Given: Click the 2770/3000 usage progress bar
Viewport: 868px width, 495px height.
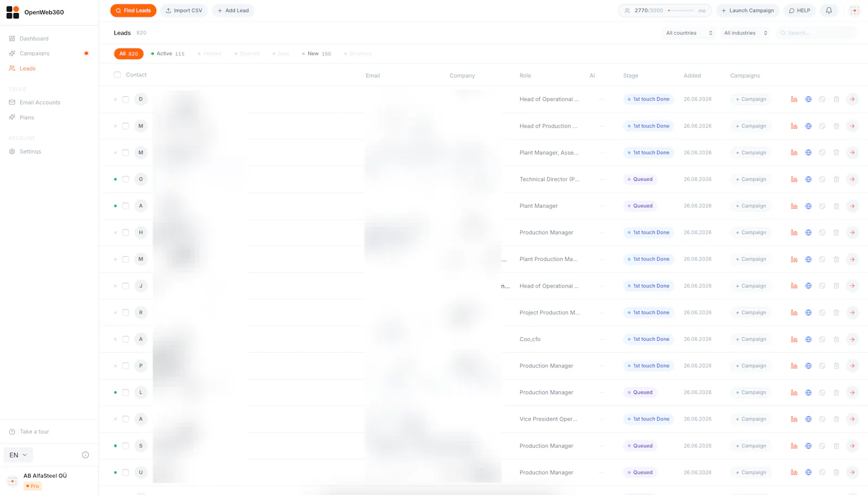Looking at the screenshot, I should pyautogui.click(x=680, y=10).
